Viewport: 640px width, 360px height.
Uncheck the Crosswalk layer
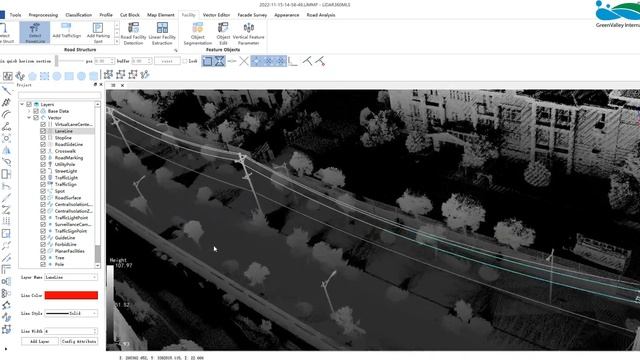[43, 151]
